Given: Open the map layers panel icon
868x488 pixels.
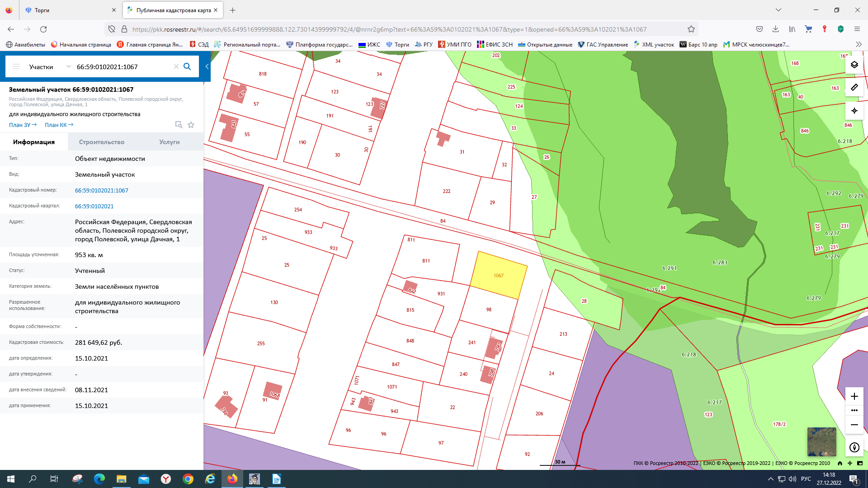Looking at the screenshot, I should 854,65.
